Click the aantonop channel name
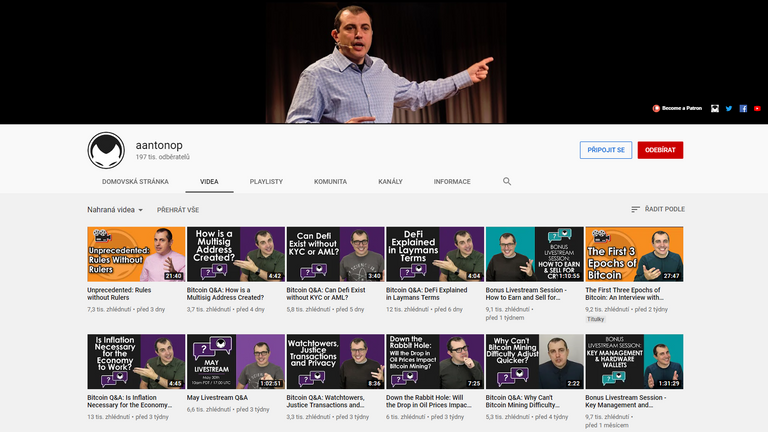 (x=159, y=145)
